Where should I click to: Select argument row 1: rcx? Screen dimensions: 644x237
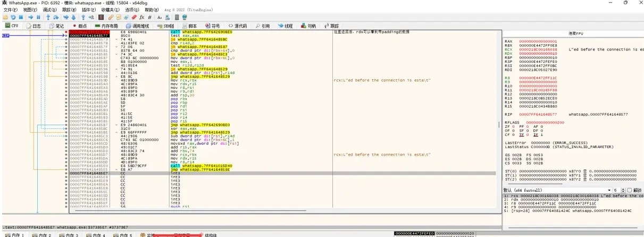pyautogui.click(x=573, y=195)
